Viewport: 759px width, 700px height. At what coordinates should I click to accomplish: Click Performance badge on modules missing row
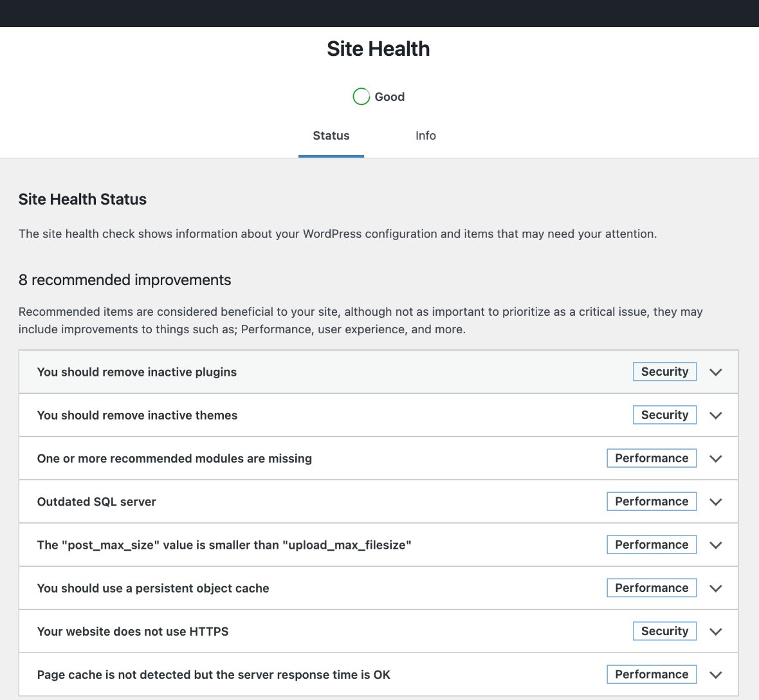pos(652,458)
